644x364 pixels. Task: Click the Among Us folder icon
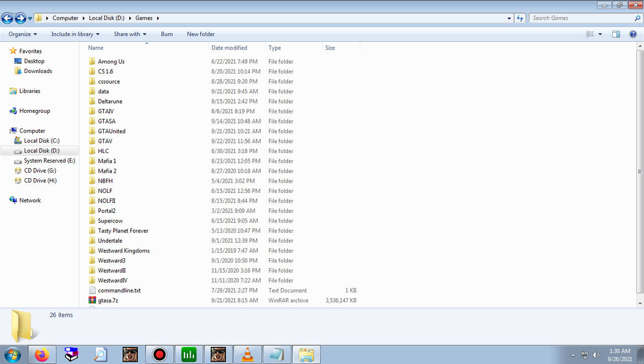click(92, 61)
